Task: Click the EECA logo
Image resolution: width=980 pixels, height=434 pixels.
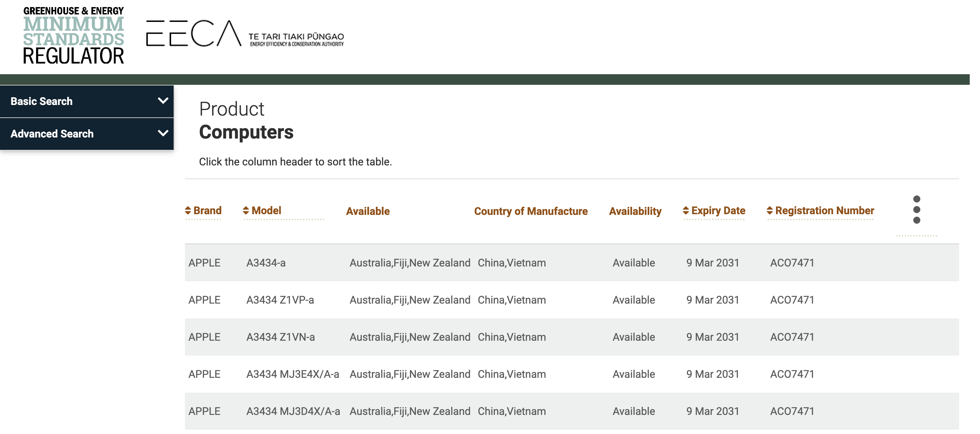Action: [194, 34]
